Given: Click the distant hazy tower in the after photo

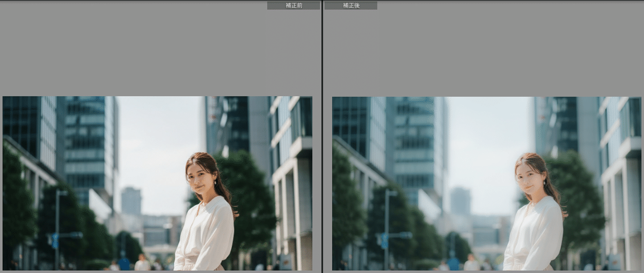Looking at the screenshot, I should click(460, 201).
